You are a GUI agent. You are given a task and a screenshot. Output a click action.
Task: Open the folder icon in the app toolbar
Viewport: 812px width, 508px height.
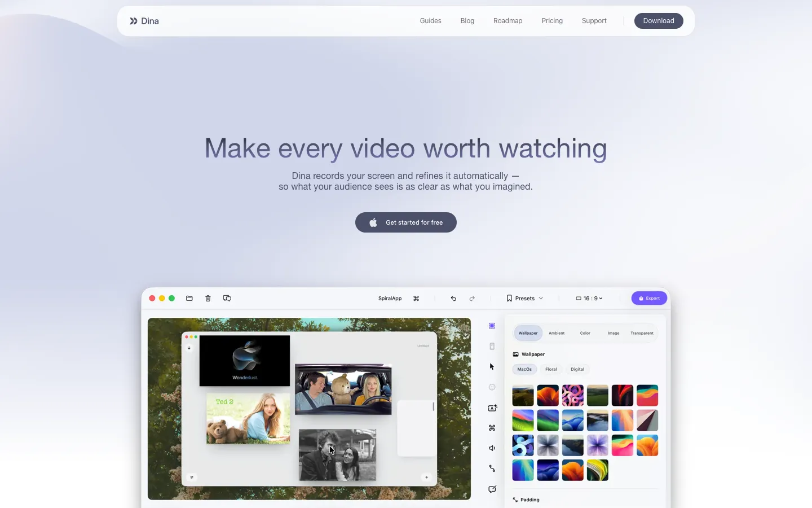189,298
